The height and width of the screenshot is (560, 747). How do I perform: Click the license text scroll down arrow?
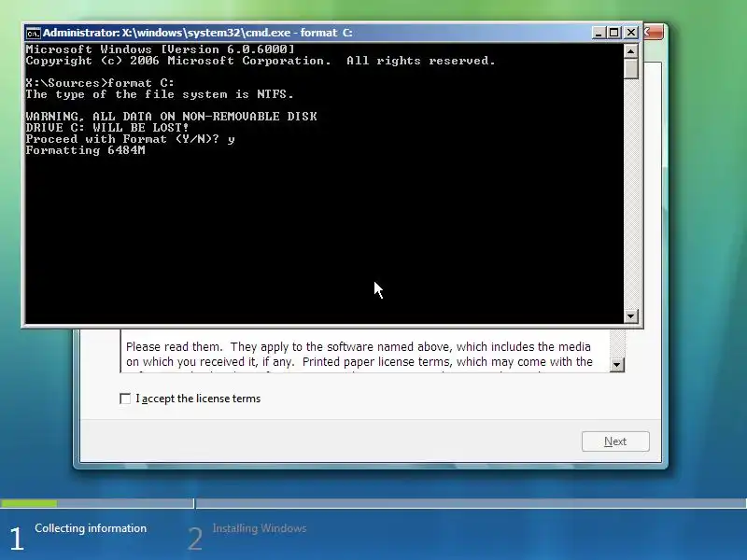click(617, 365)
